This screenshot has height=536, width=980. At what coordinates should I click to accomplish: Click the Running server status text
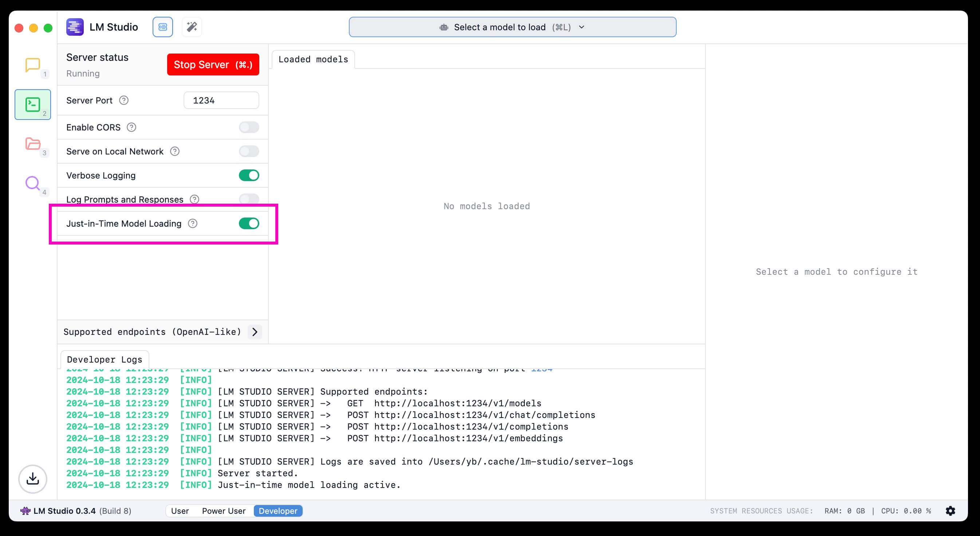(83, 74)
